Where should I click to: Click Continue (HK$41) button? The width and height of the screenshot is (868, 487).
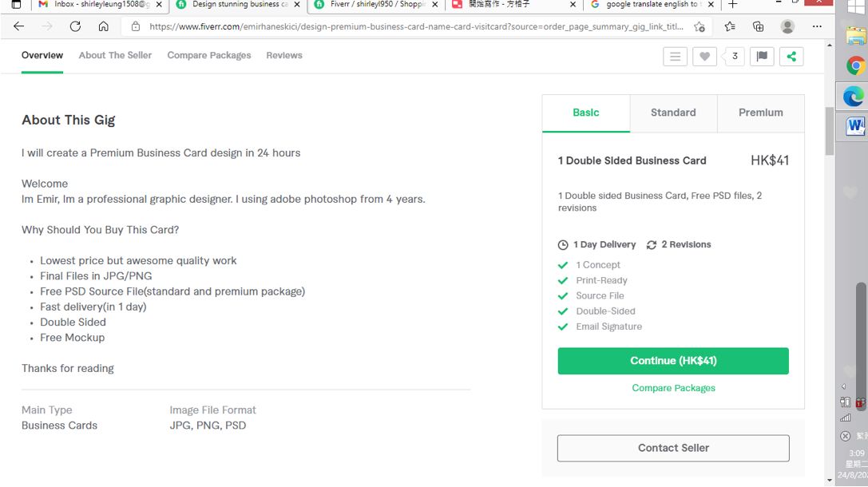(673, 361)
